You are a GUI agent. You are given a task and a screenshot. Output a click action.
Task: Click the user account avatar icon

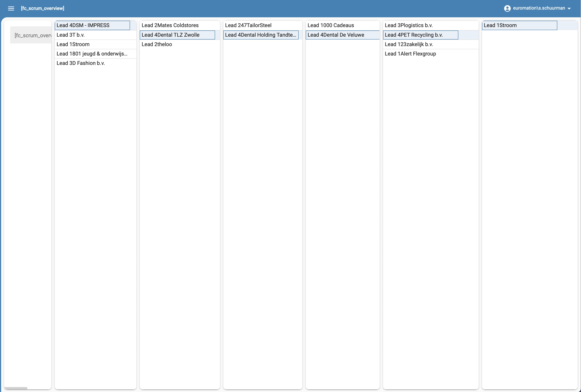[x=507, y=8]
